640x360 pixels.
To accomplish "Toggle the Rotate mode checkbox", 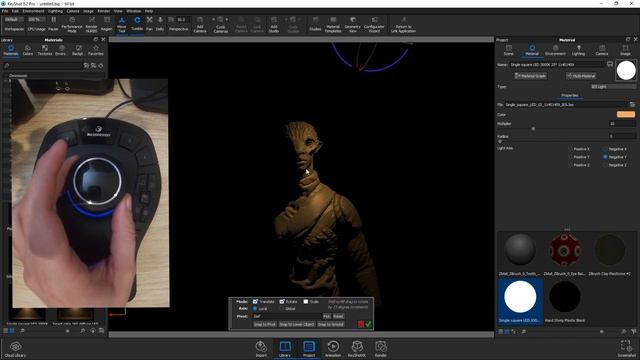I will pyautogui.click(x=282, y=301).
